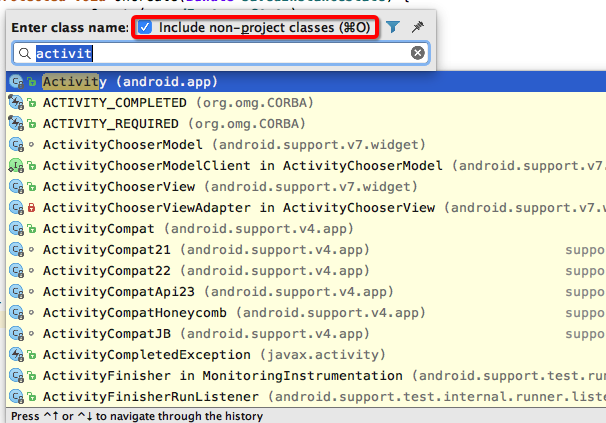Open ActivityChooserViewAdapter in ActivityChooserView

click(306, 208)
